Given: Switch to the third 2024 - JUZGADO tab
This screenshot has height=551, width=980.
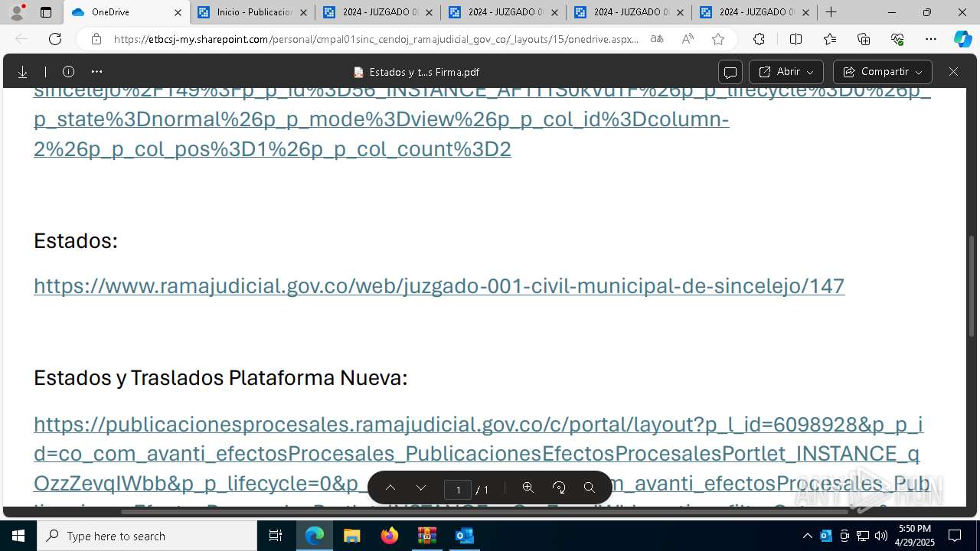Looking at the screenshot, I should point(628,12).
